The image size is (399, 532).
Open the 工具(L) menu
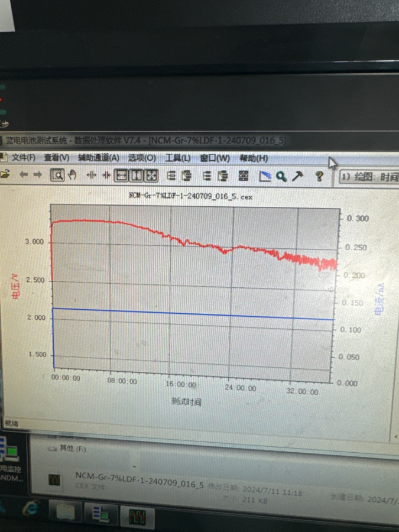click(177, 158)
